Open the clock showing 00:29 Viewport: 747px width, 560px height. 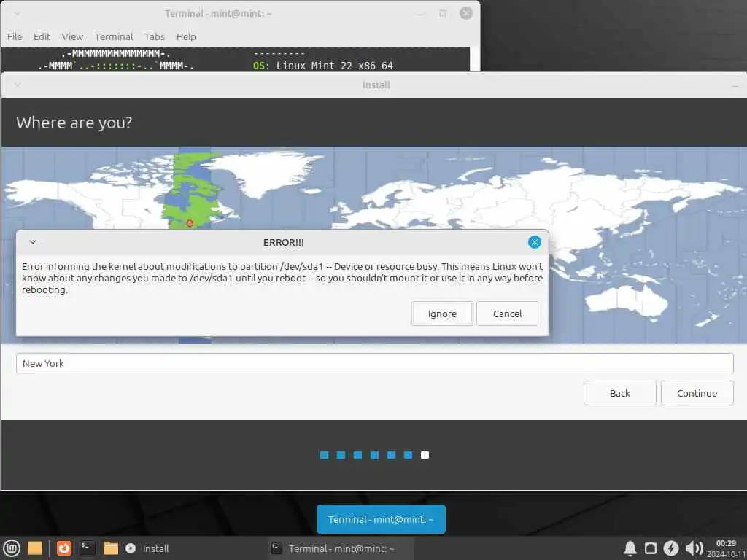(726, 548)
